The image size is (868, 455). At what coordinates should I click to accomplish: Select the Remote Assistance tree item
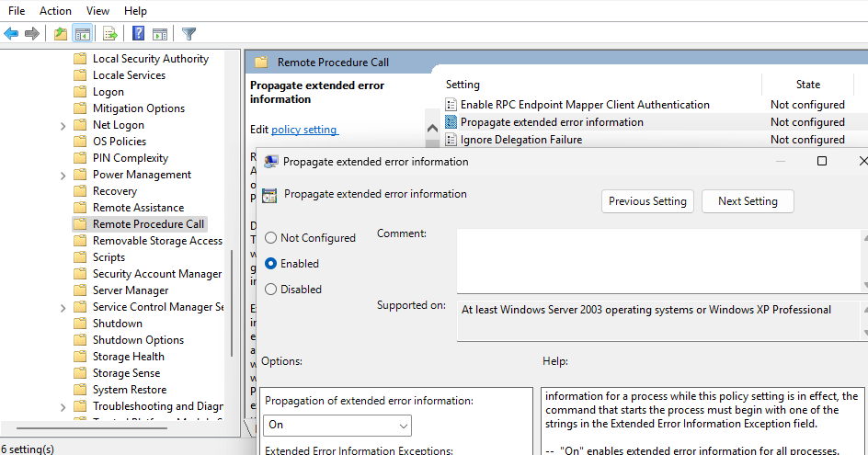pyautogui.click(x=139, y=208)
